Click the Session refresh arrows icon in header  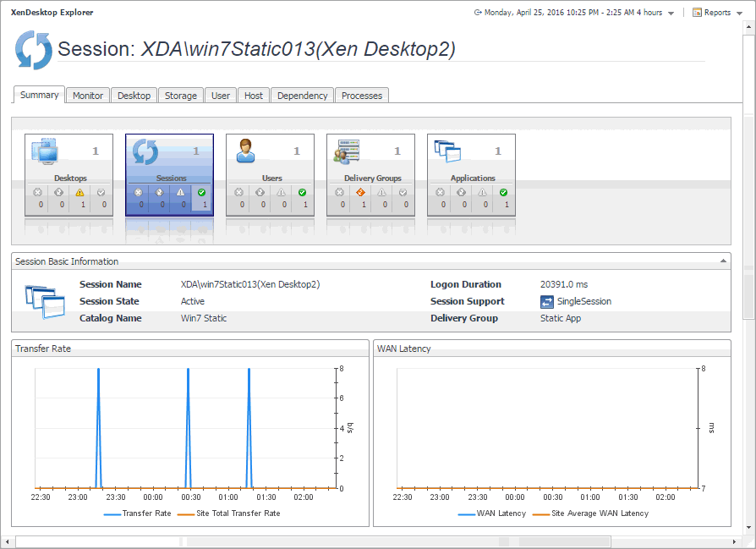click(x=33, y=50)
